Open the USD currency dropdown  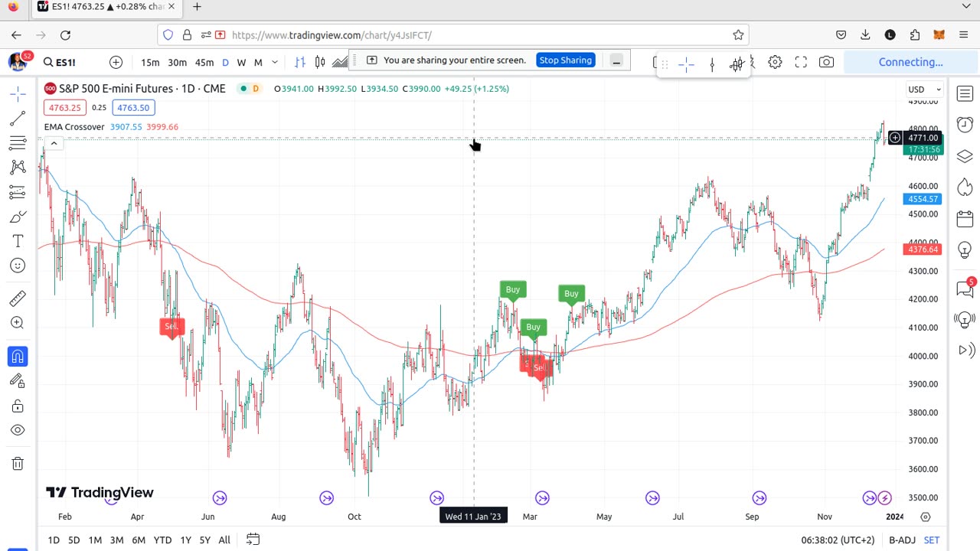point(924,90)
